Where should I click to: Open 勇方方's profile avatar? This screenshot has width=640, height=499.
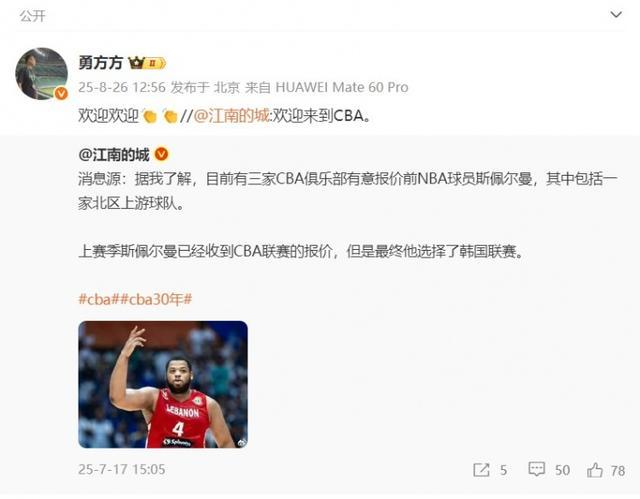41,73
